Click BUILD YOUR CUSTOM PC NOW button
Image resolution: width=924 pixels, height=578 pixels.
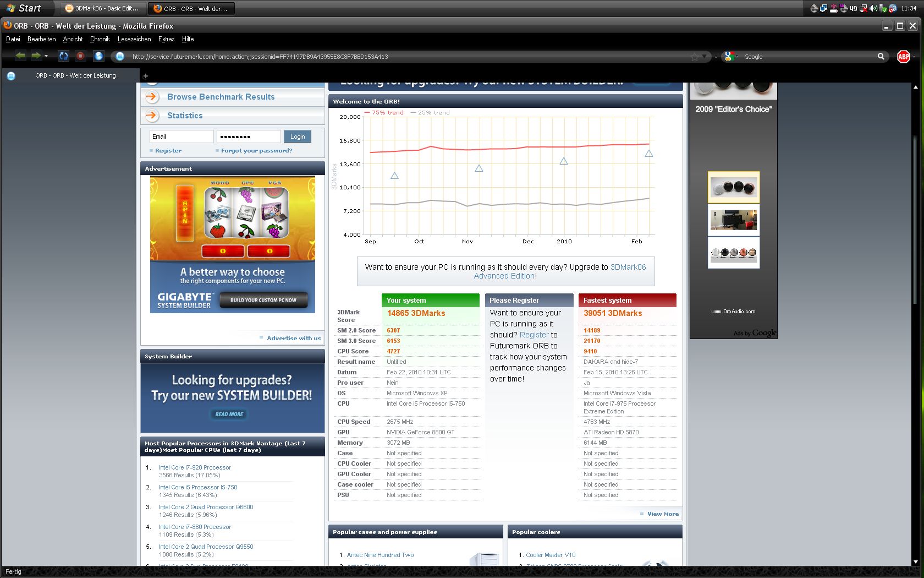(263, 300)
